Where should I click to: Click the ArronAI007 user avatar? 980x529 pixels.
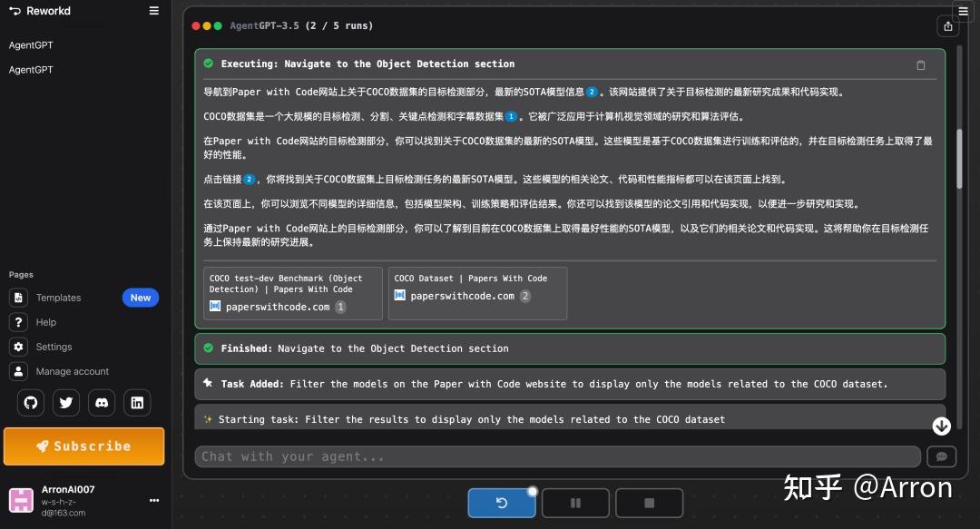pos(21,500)
